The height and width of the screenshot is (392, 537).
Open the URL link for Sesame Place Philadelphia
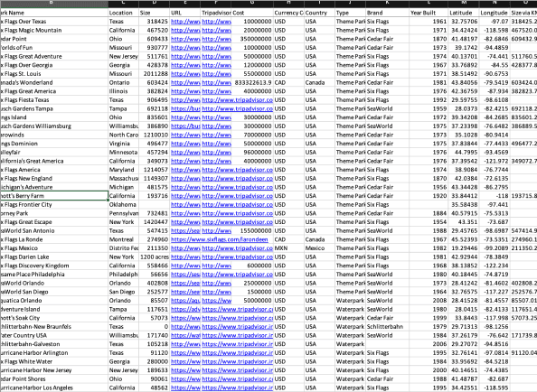coord(185,275)
